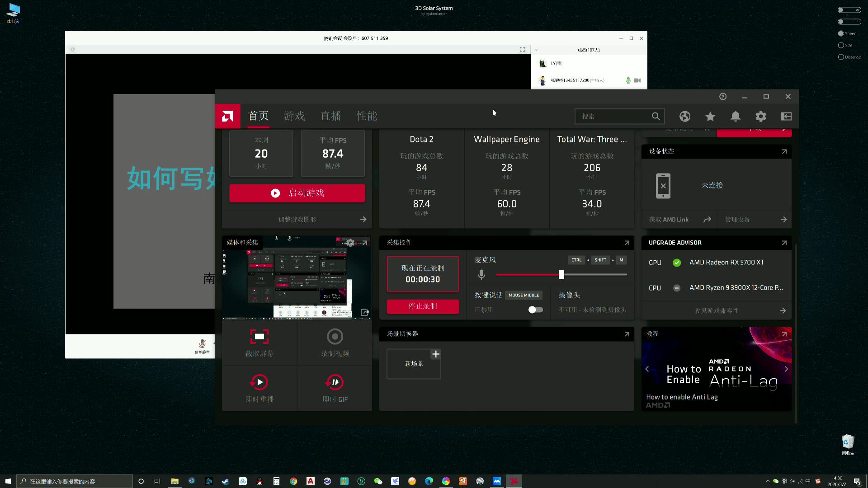Toggle the 2D switch in solar system controls
The image size is (868, 488).
coord(849,9)
